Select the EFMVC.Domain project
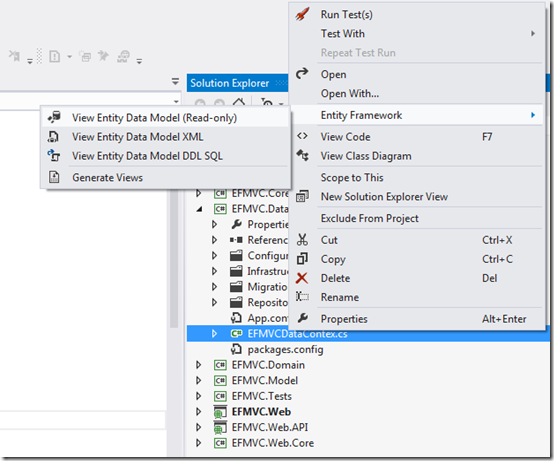The image size is (554, 461). pos(268,365)
